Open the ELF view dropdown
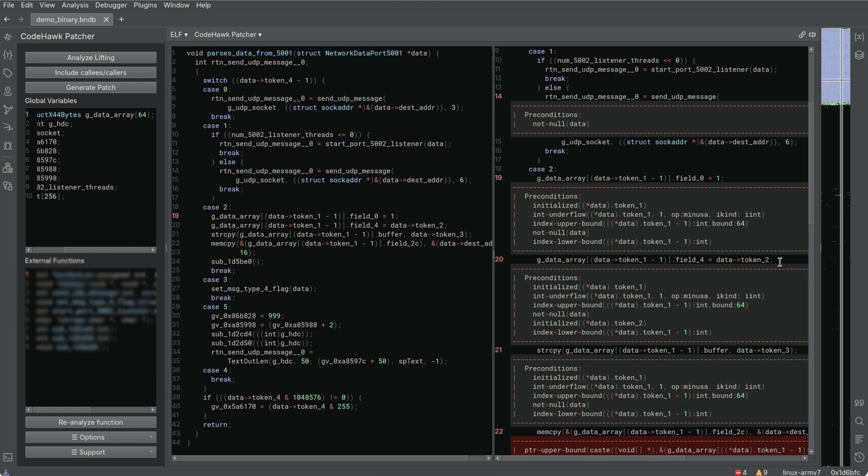868x476 pixels. pos(179,35)
